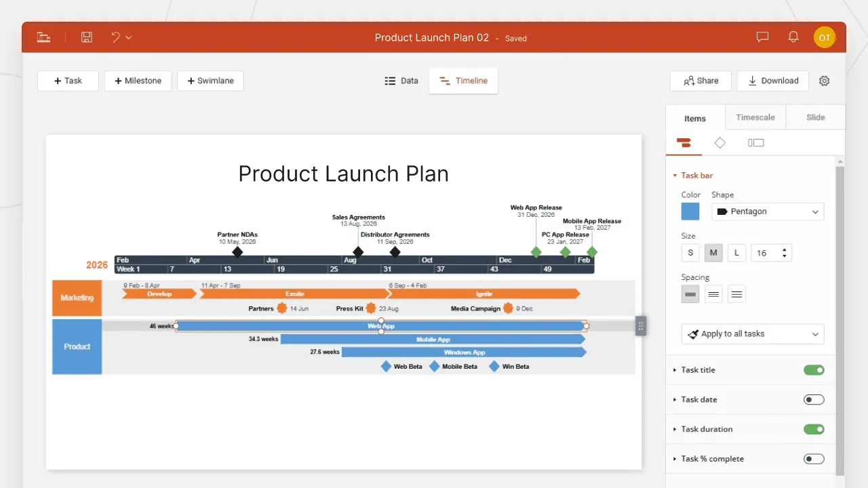Select the milestone diamond icon tab
This screenshot has height=488, width=868.
tap(719, 142)
